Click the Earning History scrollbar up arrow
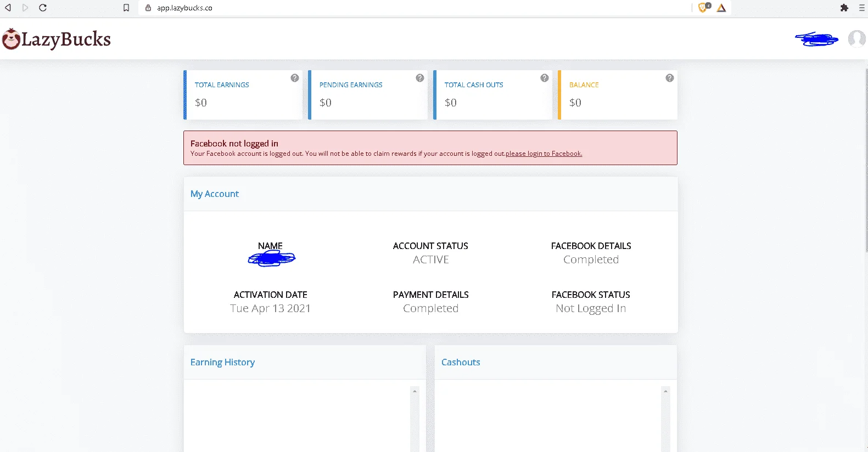The image size is (868, 452). click(x=415, y=391)
